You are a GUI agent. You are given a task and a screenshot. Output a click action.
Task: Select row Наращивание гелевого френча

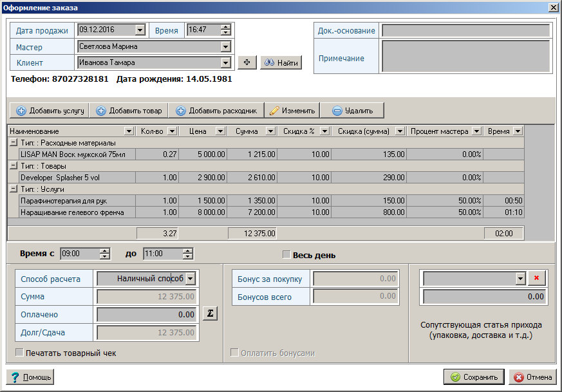click(271, 212)
